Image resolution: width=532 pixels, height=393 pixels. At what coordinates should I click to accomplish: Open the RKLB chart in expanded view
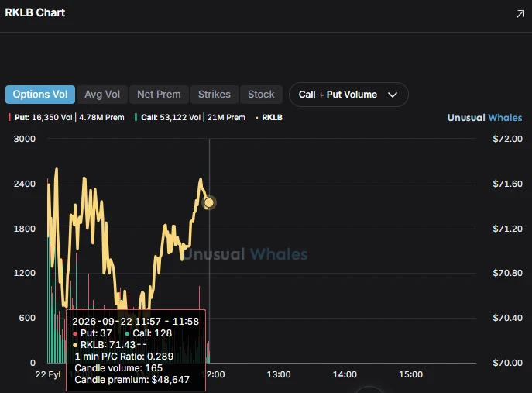pos(520,14)
